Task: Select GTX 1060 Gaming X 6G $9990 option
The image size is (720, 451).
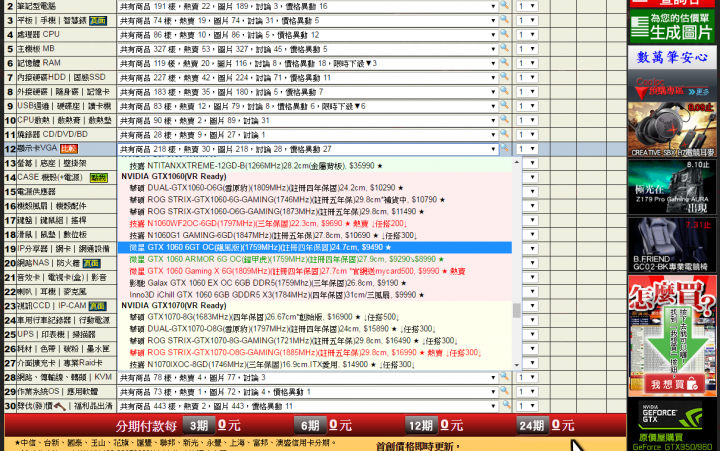Action: [x=315, y=271]
